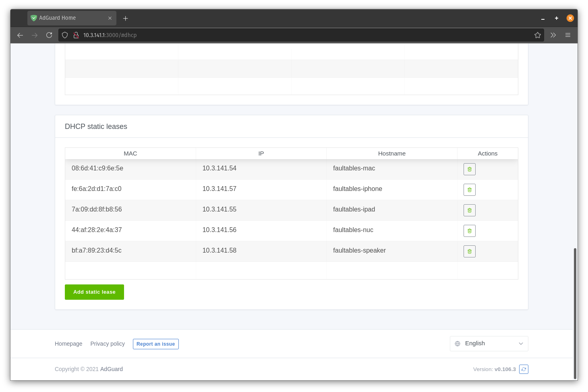Sort leases by IP column header
This screenshot has width=588, height=392.
261,153
